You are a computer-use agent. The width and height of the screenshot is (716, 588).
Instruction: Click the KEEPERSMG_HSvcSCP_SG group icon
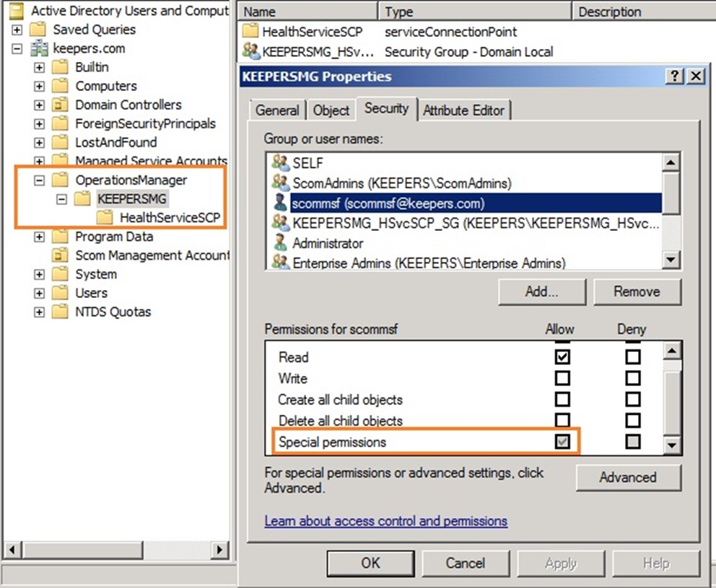pos(280,223)
